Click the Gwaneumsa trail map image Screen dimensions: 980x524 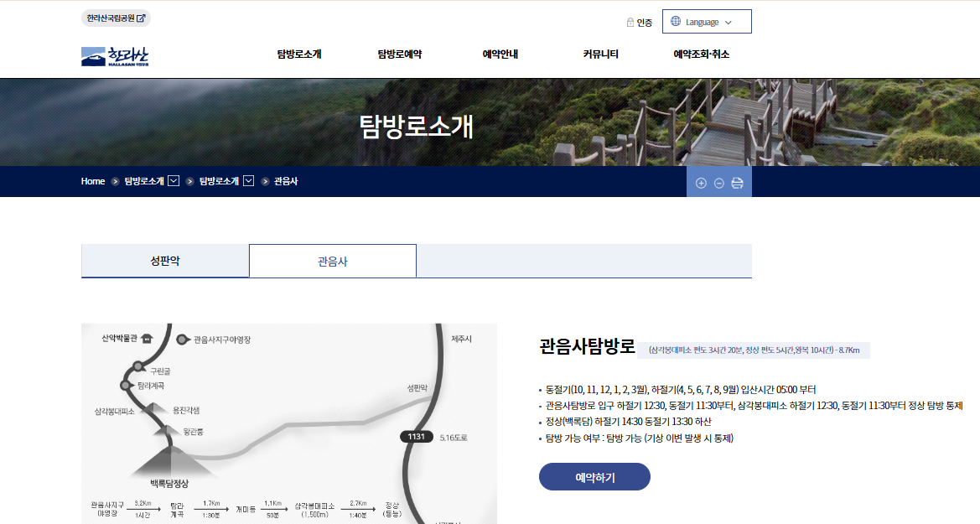click(289, 423)
